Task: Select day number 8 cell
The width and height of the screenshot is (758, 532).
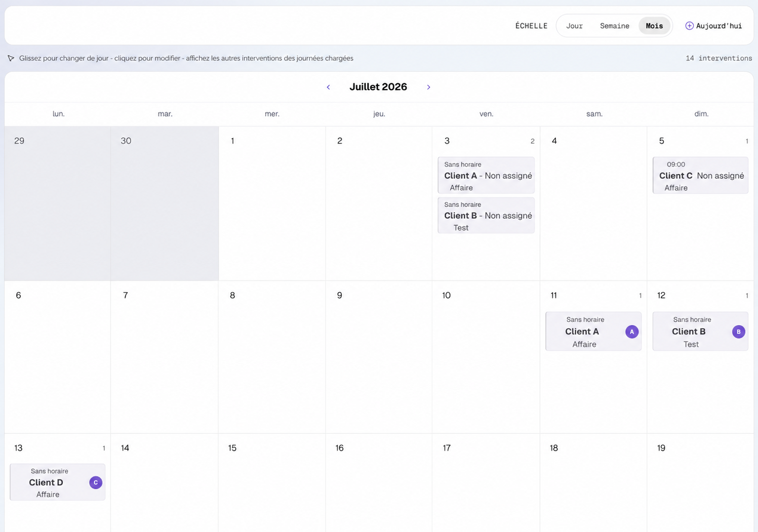Action: [x=272, y=357]
